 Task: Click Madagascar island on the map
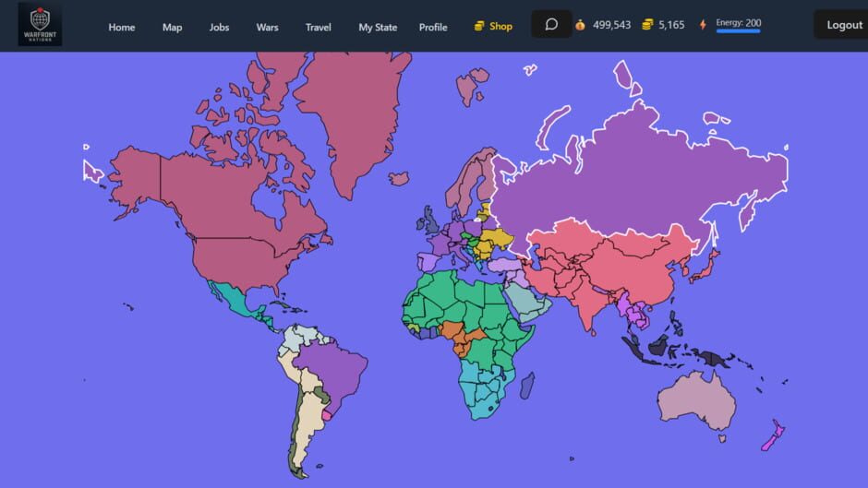pyautogui.click(x=526, y=385)
